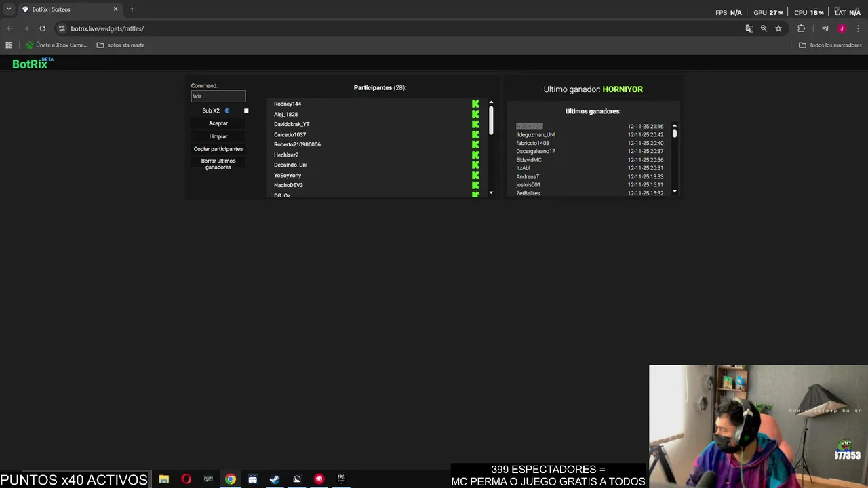Select participant Hechizer2
This screenshot has width=868, height=488.
coord(286,155)
